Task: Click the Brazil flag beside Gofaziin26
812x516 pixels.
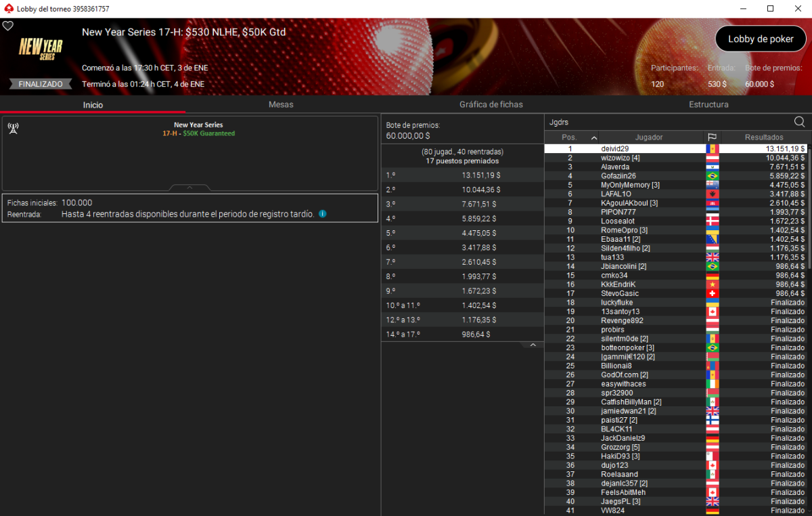Action: pyautogui.click(x=712, y=176)
